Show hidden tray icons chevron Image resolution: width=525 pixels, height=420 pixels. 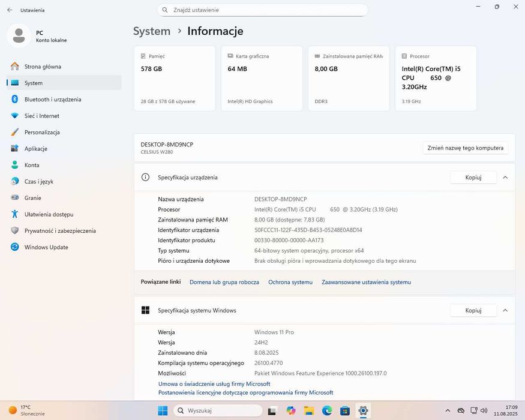[x=448, y=410]
